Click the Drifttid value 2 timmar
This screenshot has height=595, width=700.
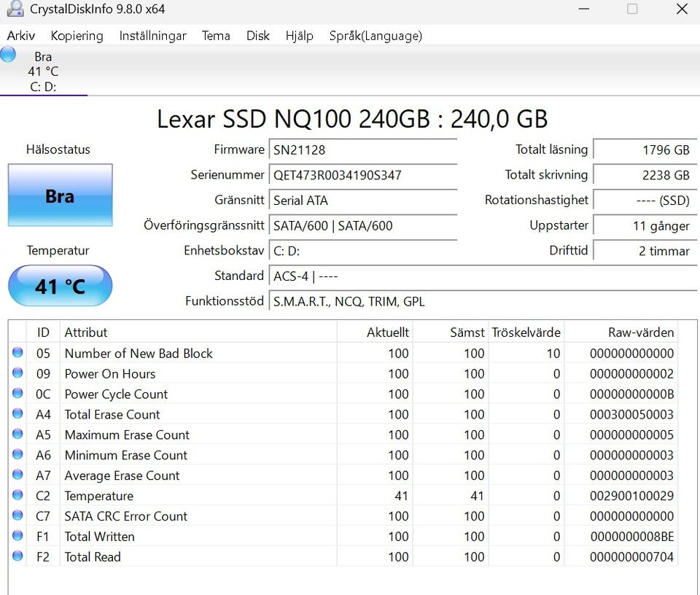click(x=645, y=251)
